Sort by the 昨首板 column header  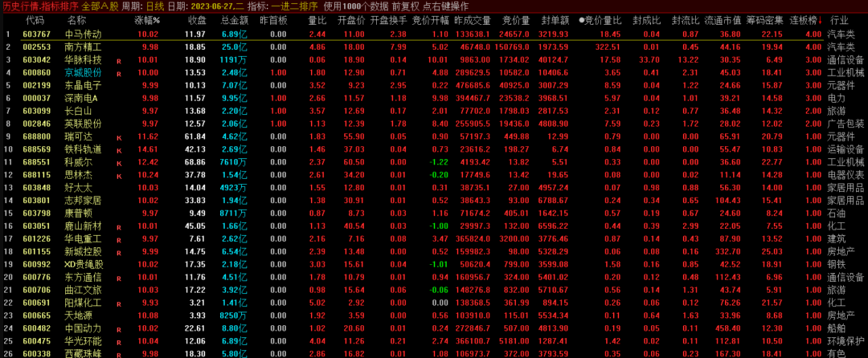pos(273,21)
